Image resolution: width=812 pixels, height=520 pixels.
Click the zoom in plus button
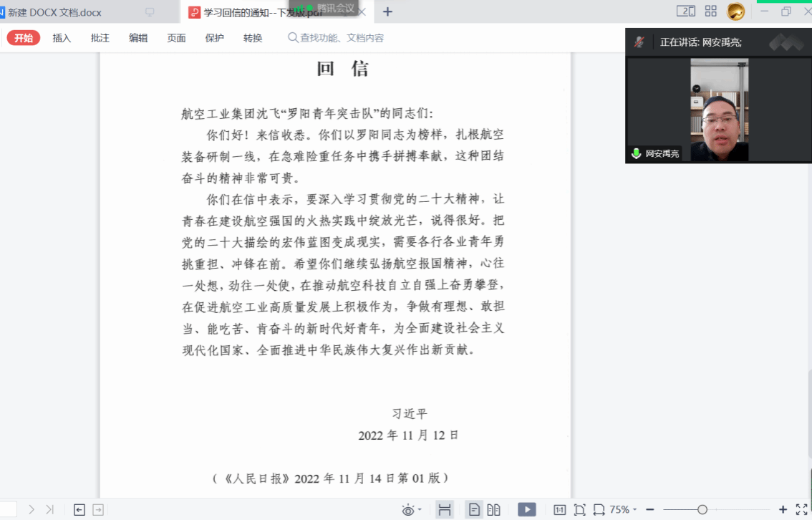pos(783,510)
